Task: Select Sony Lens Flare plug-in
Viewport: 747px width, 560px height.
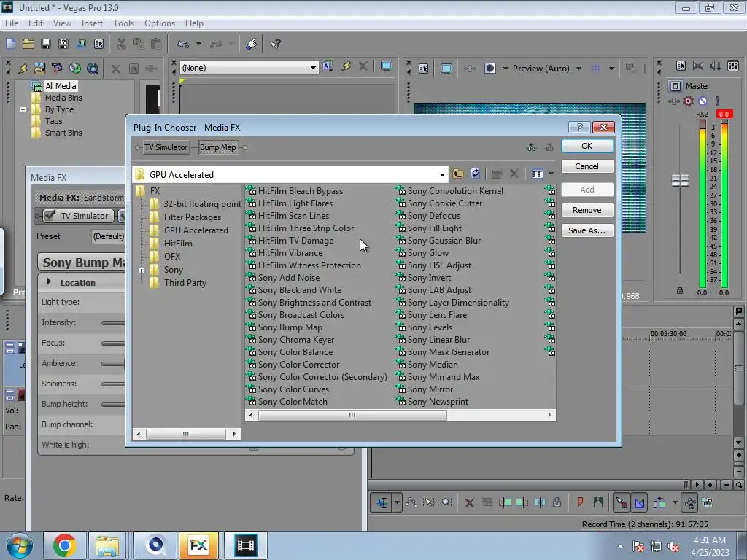Action: (x=437, y=315)
